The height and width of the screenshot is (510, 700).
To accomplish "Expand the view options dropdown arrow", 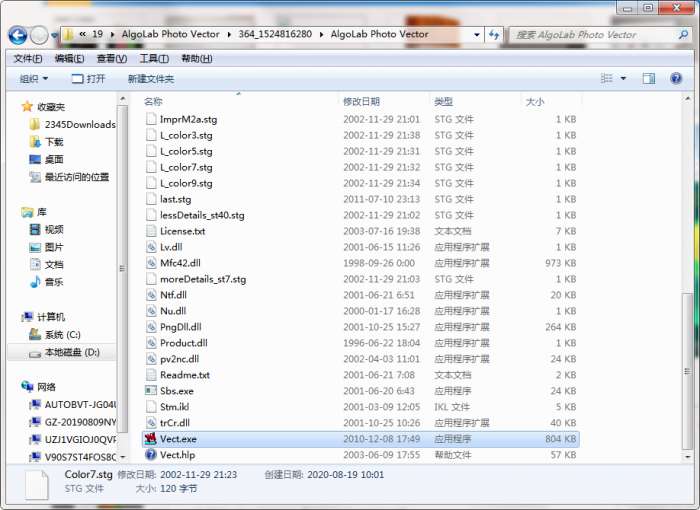I will (x=623, y=79).
